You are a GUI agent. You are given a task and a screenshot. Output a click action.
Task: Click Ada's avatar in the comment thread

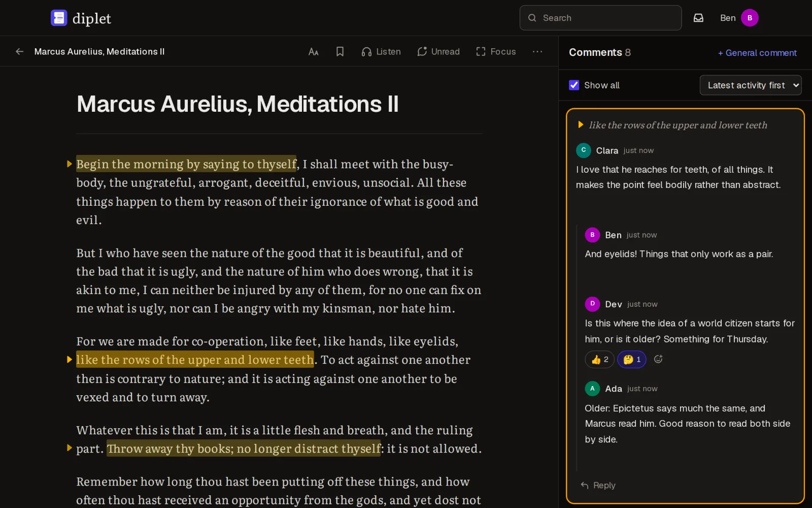tap(592, 389)
